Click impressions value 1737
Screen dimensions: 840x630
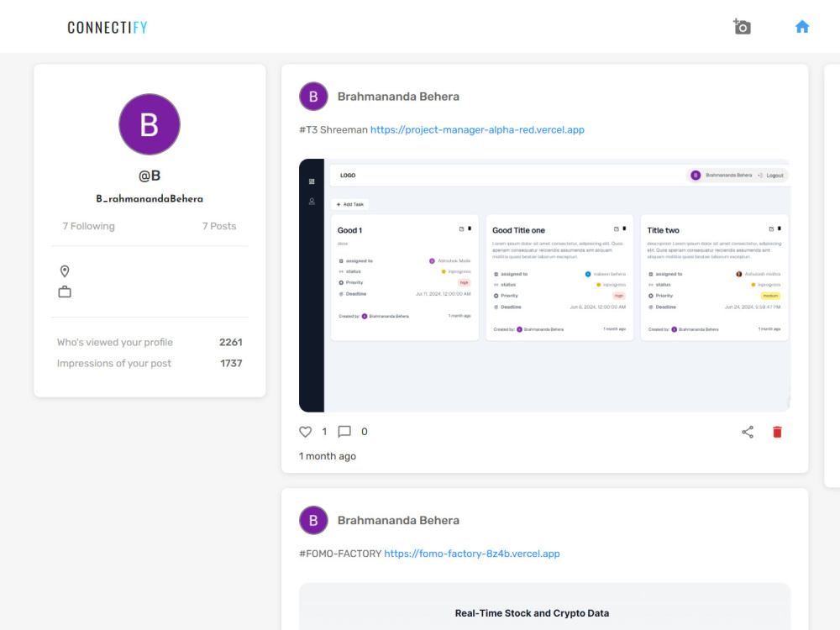[232, 363]
